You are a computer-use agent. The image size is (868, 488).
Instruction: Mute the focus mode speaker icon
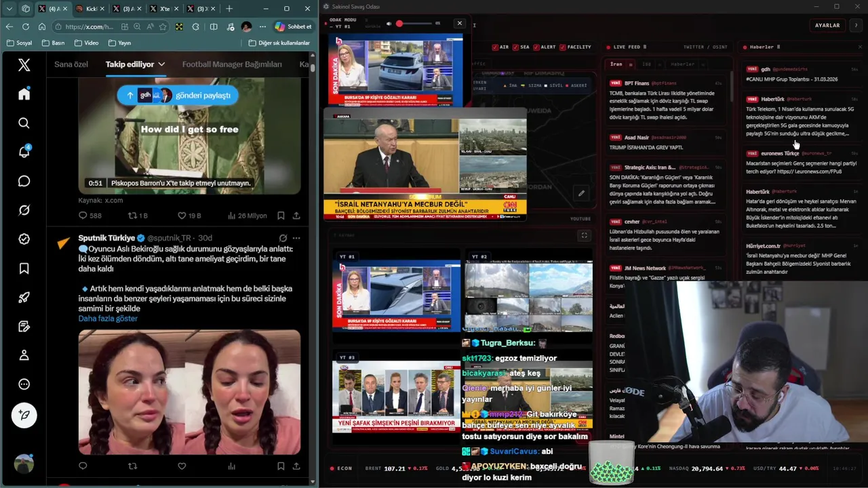[x=389, y=24]
